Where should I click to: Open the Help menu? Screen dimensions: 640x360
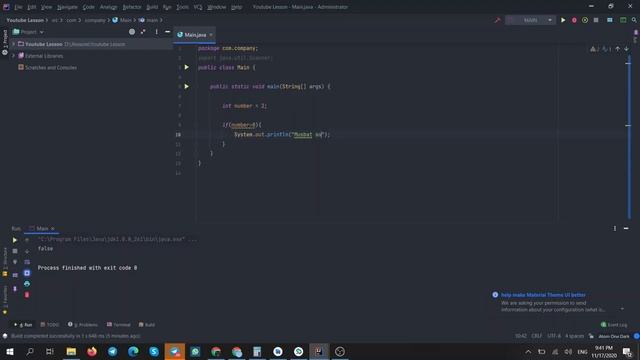tap(236, 7)
